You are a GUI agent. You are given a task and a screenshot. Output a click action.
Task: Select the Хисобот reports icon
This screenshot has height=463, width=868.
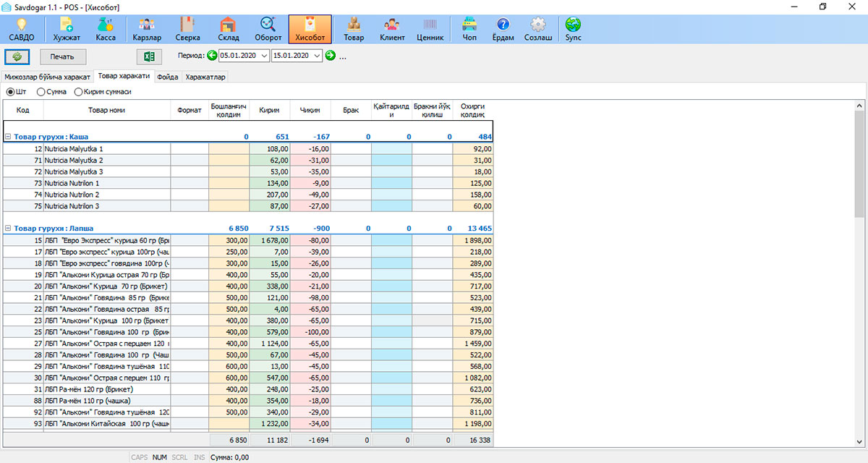click(310, 29)
